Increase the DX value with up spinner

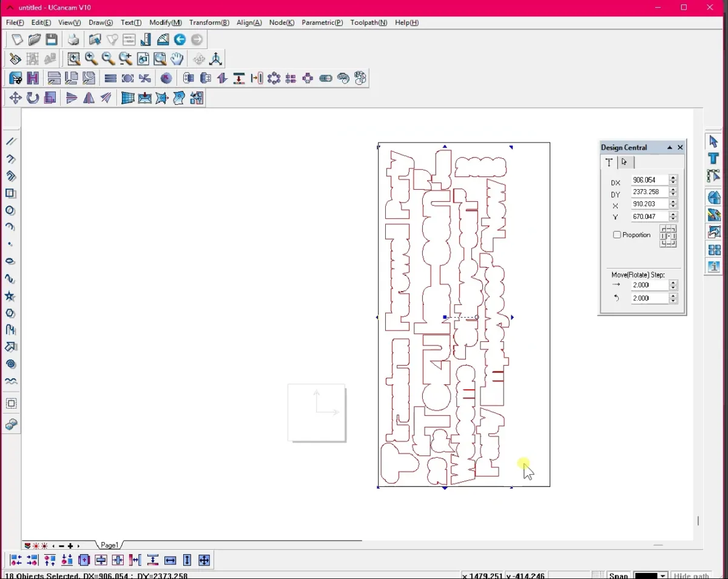point(673,178)
